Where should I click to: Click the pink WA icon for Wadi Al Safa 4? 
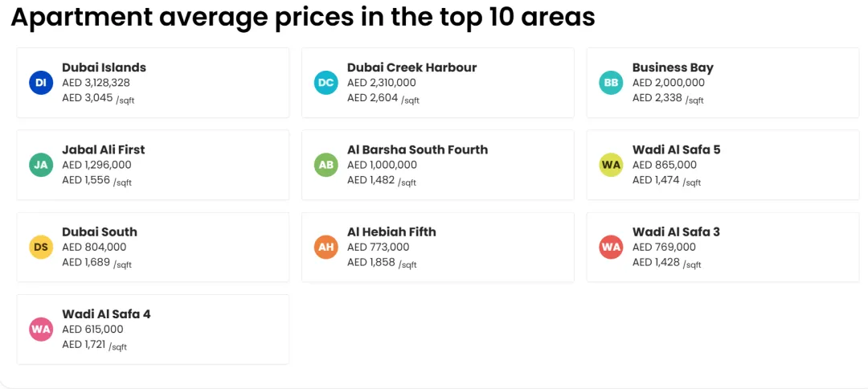(41, 330)
